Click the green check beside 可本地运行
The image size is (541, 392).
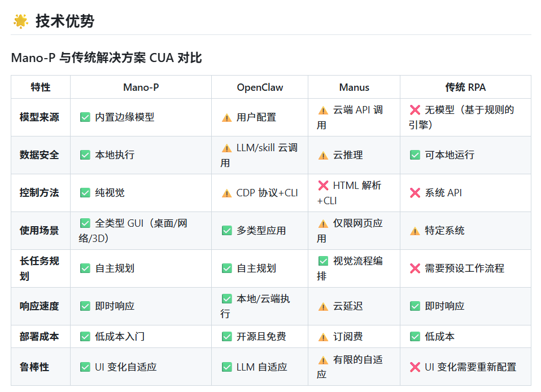pos(415,155)
